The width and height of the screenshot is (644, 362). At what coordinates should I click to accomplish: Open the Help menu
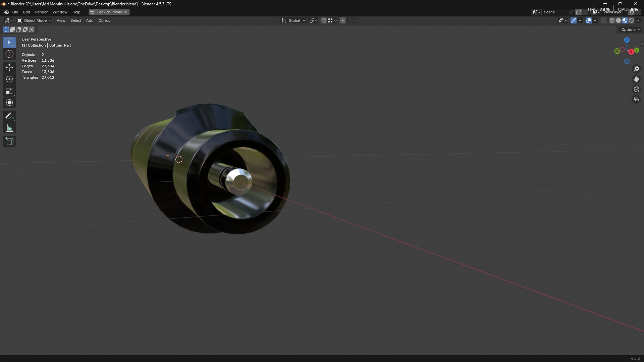coord(76,12)
